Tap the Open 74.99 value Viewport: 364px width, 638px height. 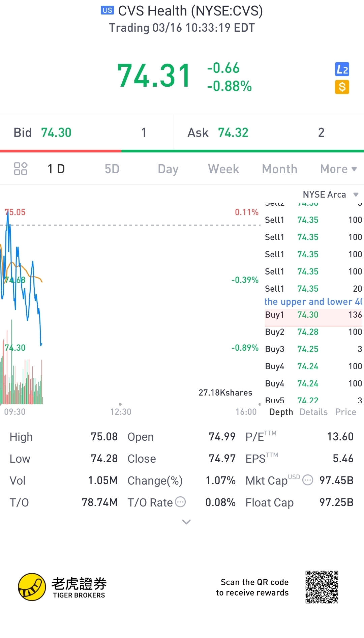222,437
